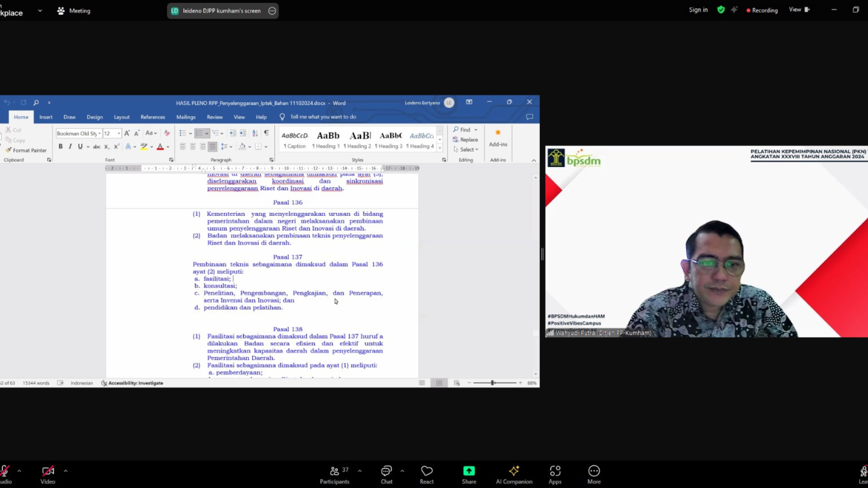Image resolution: width=868 pixels, height=488 pixels.
Task: Toggle Underline formatting in Word ribbon
Action: pos(80,146)
